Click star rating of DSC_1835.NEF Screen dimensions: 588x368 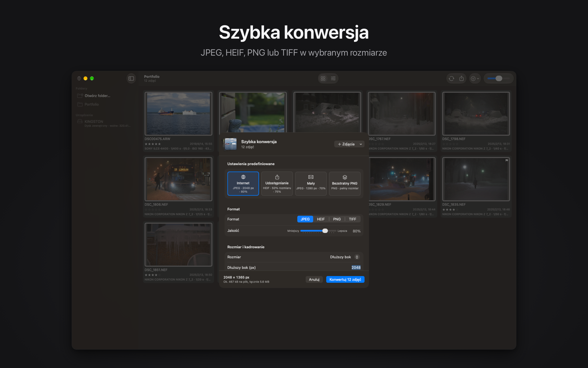coord(450,210)
